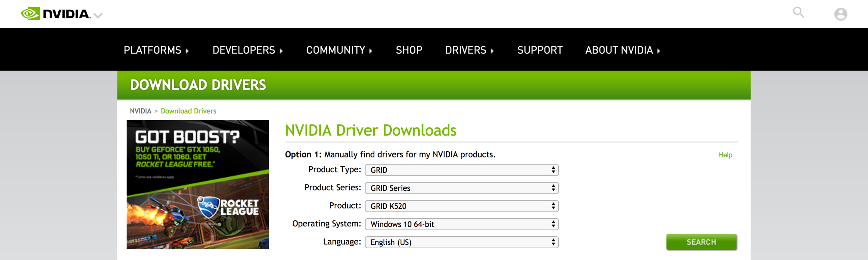868x260 pixels.
Task: Open the user account profile icon
Action: click(841, 14)
